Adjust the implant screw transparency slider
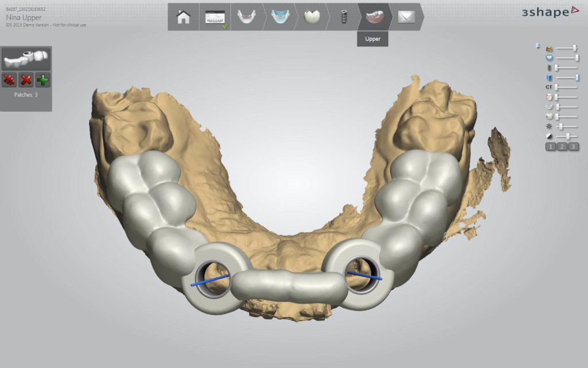 [567, 68]
